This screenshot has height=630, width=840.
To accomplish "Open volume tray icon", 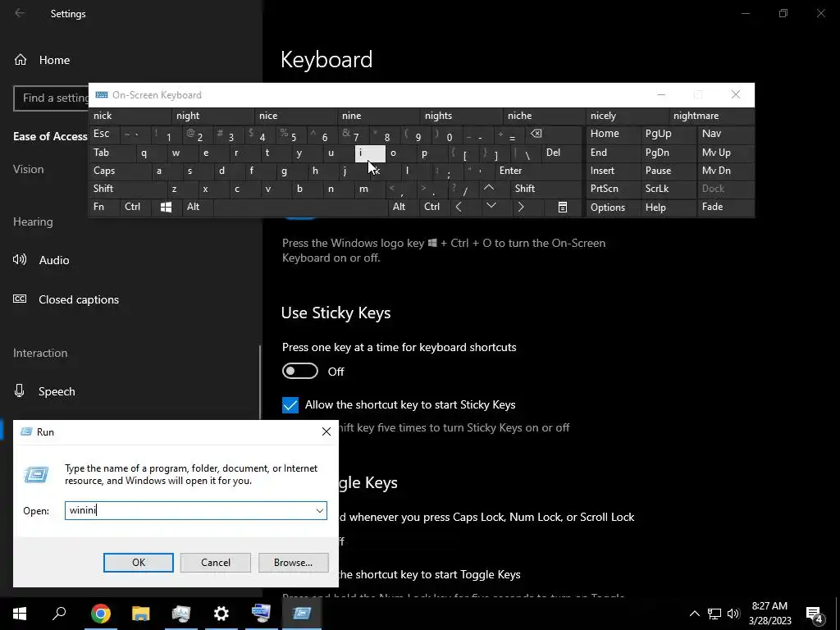I will 733,614.
